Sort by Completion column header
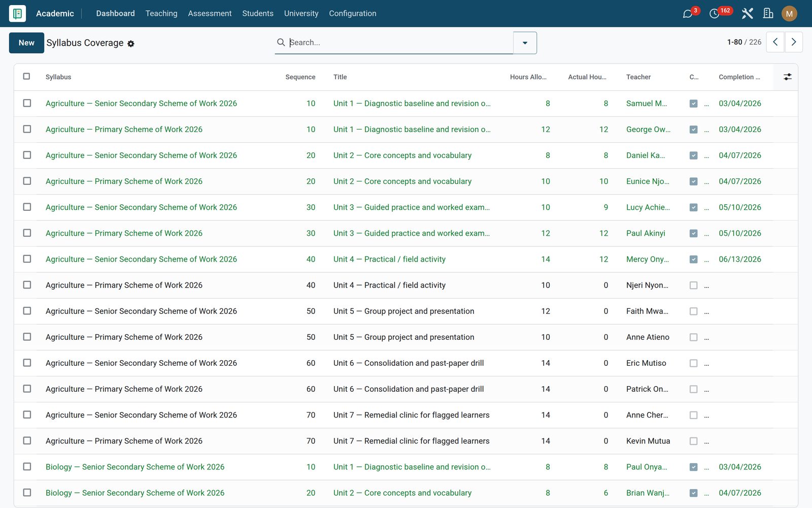812x508 pixels. [739, 77]
